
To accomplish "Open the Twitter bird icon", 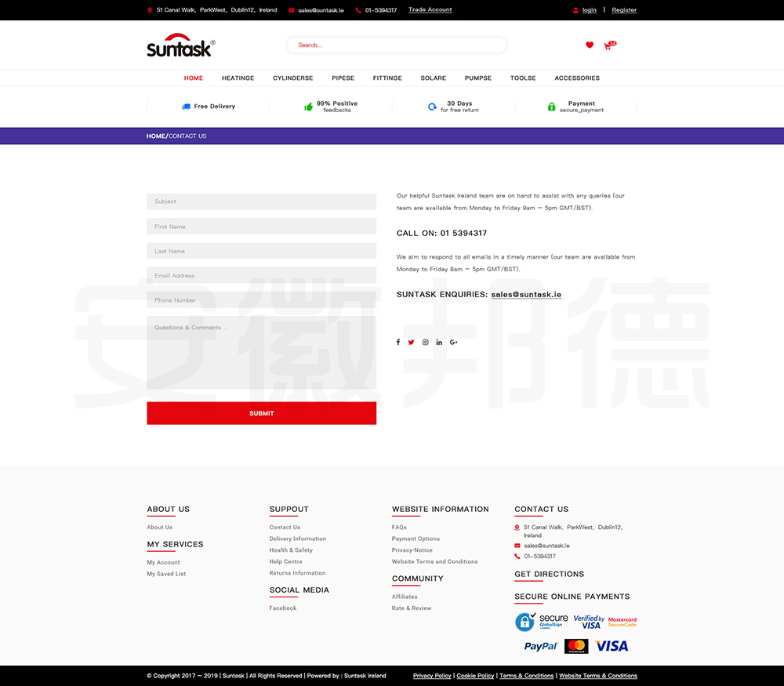I will coord(411,342).
